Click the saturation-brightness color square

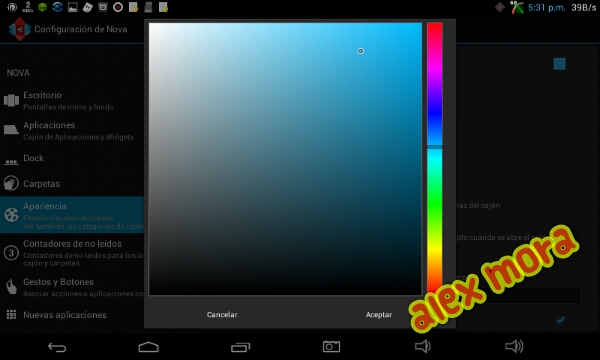[285, 159]
